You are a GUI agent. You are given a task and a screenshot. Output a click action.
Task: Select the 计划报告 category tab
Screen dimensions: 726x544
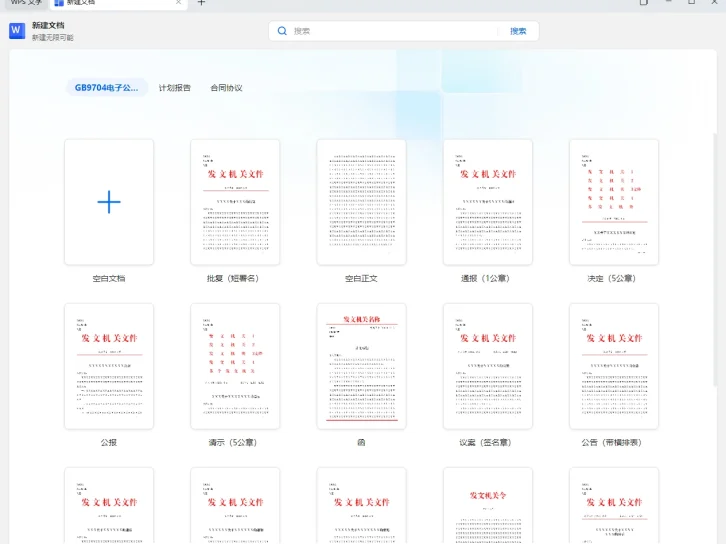point(175,88)
